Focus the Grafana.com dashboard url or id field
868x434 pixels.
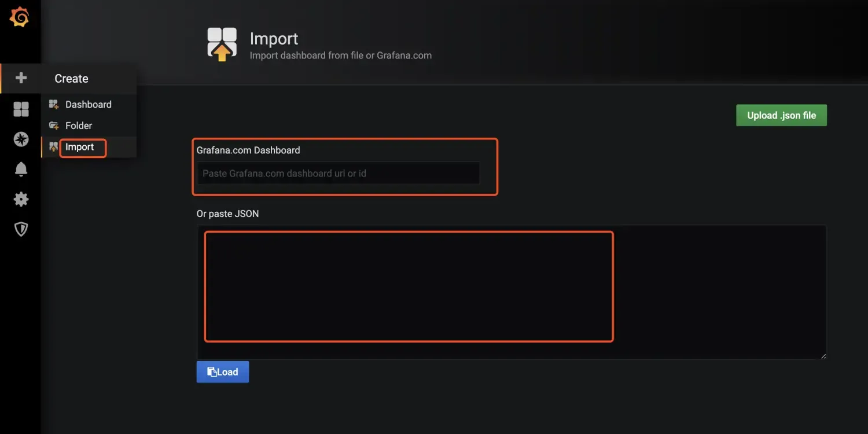338,174
